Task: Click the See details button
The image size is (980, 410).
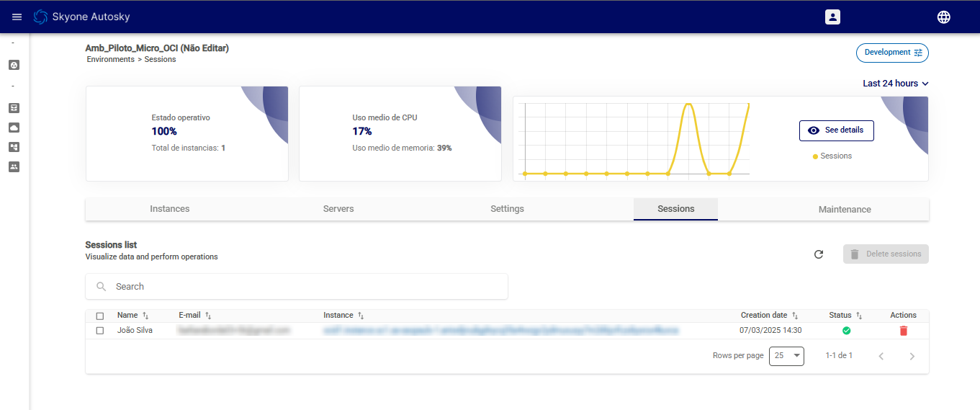Action: click(836, 130)
